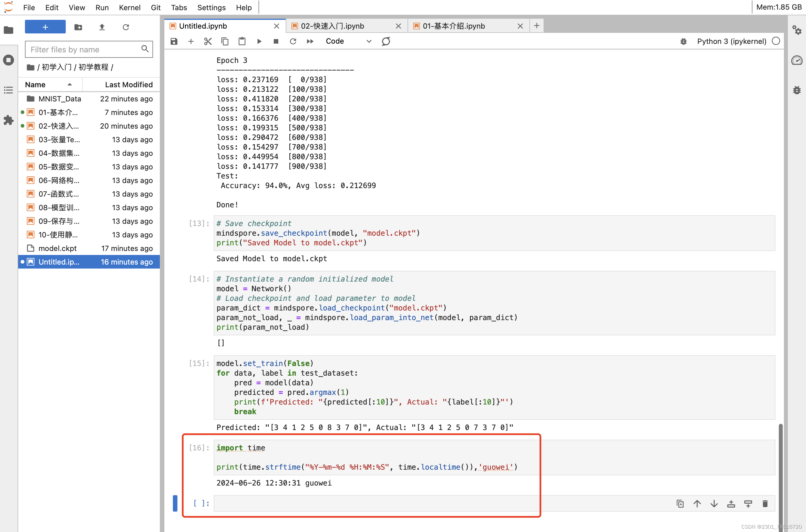This screenshot has width=806, height=532.
Task: Collapse cell 16 via its prompt area
Action: click(x=199, y=448)
